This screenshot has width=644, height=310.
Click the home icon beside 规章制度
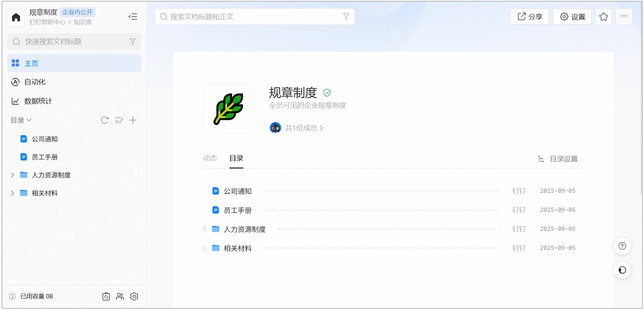[x=16, y=17]
